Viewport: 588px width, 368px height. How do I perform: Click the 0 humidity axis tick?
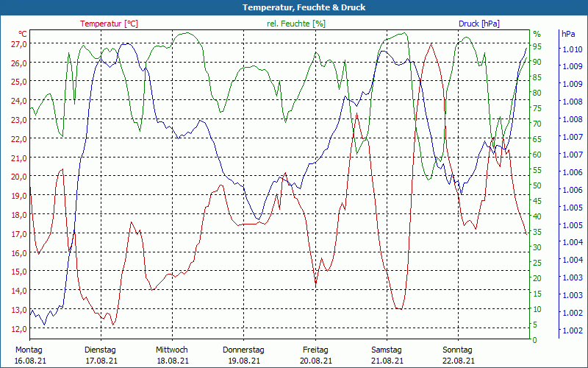[x=534, y=340]
